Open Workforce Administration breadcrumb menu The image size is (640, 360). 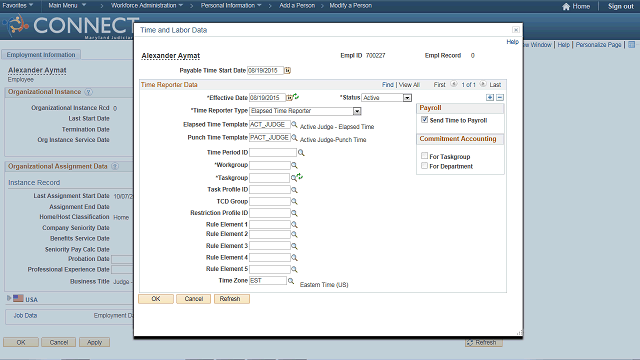tap(147, 5)
